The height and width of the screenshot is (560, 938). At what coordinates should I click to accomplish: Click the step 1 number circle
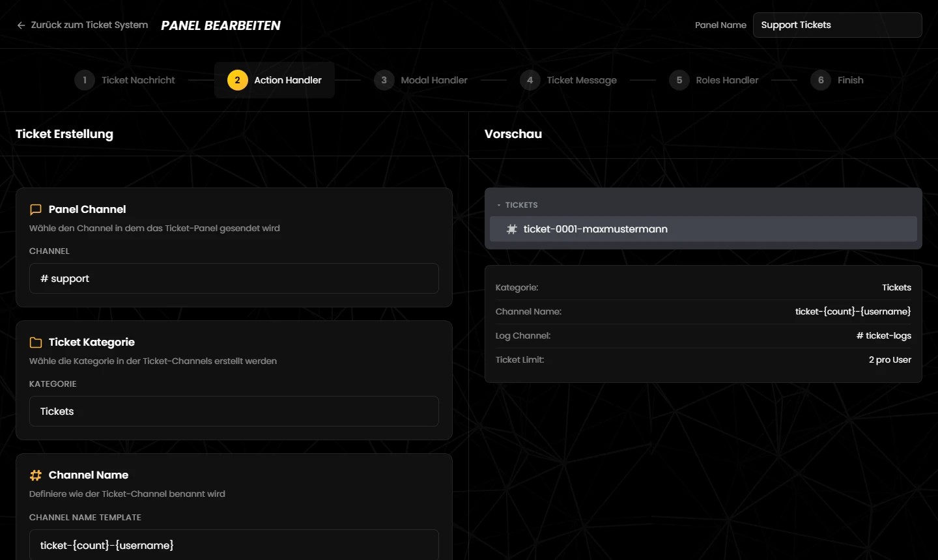(x=85, y=80)
